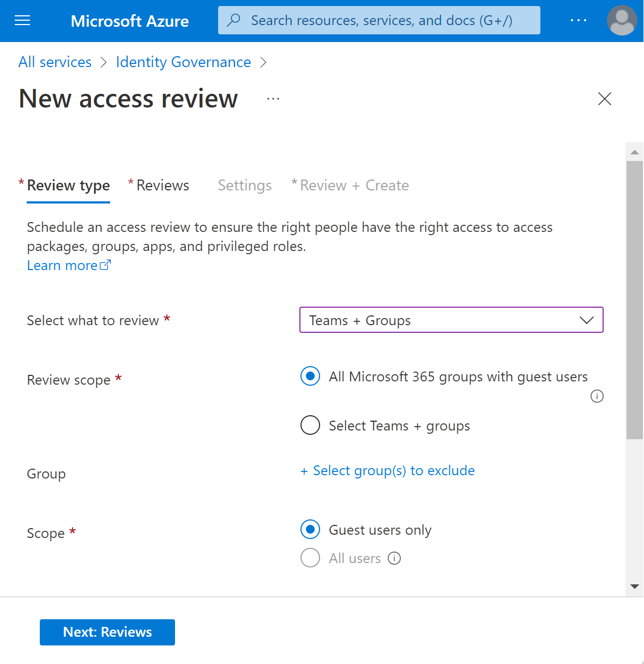
Task: Open the user account avatar
Action: [622, 20]
